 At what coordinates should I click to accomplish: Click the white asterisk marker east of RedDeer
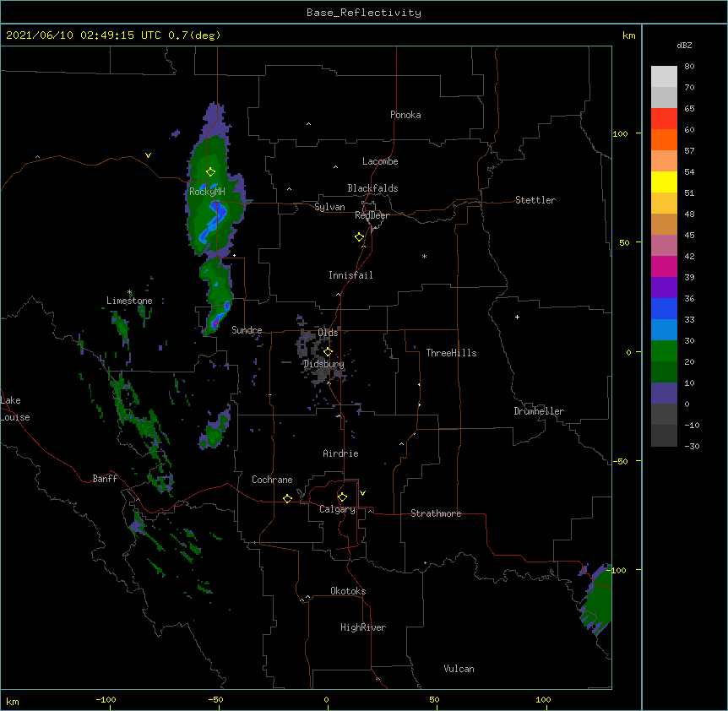424,257
